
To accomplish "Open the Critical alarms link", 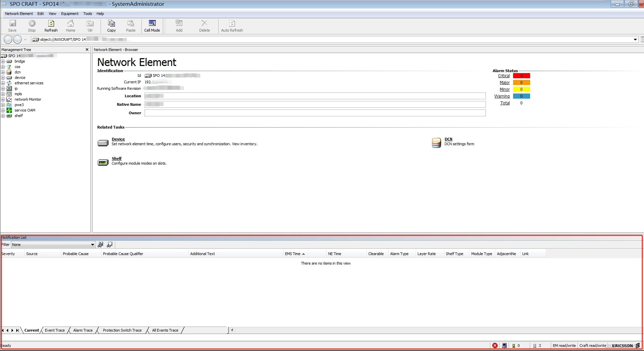I will (504, 76).
